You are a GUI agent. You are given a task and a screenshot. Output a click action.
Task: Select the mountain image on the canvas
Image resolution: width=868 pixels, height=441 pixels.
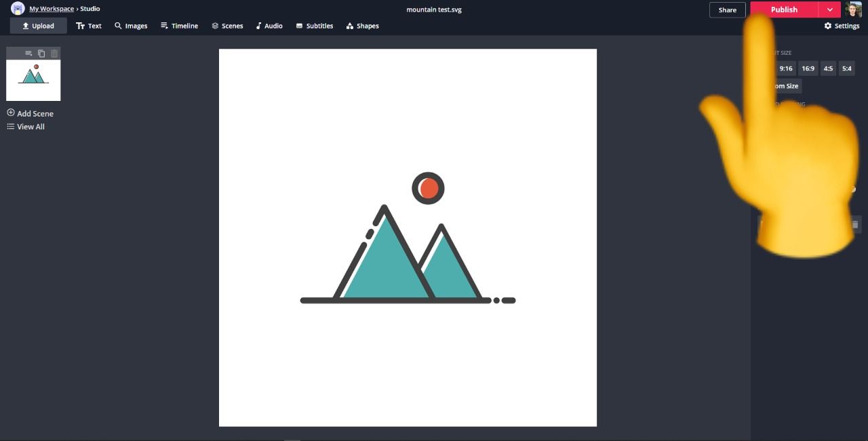(408, 238)
